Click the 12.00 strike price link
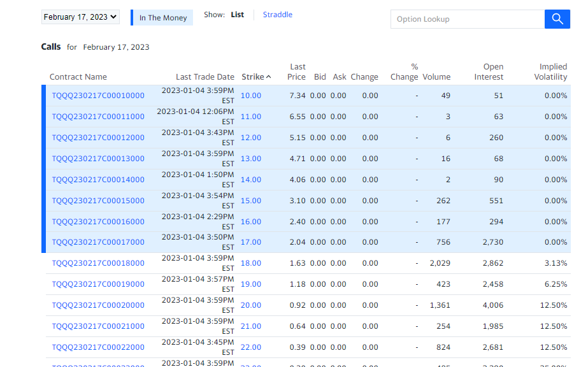Image resolution: width=588 pixels, height=367 pixels. click(x=251, y=138)
